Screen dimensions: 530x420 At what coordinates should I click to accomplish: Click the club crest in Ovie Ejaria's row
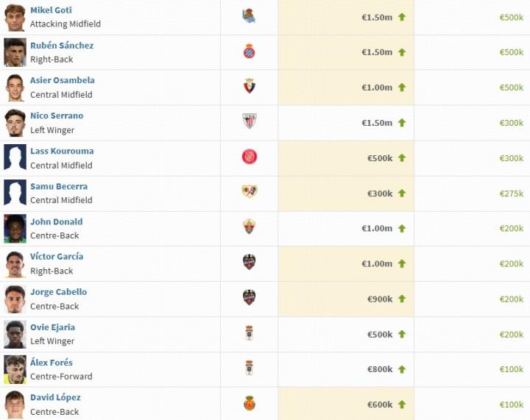pyautogui.click(x=249, y=333)
